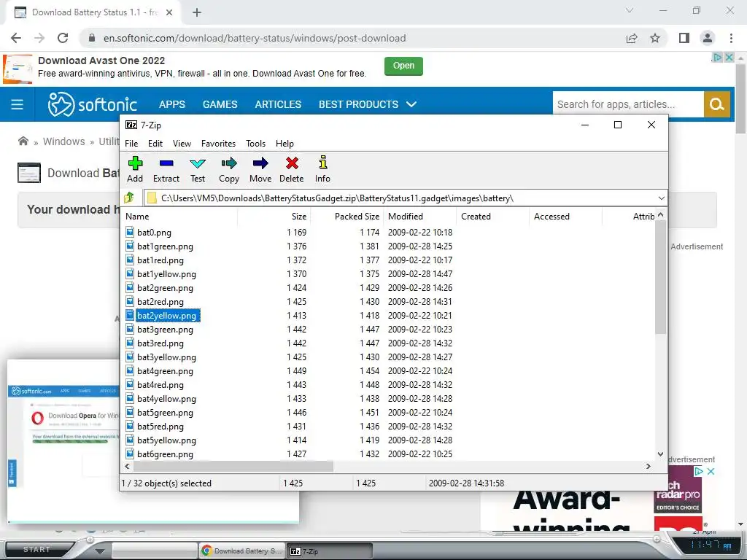The image size is (747, 560).
Task: Click the 7-Zip vertical scrollbar thumb
Action: click(x=660, y=277)
